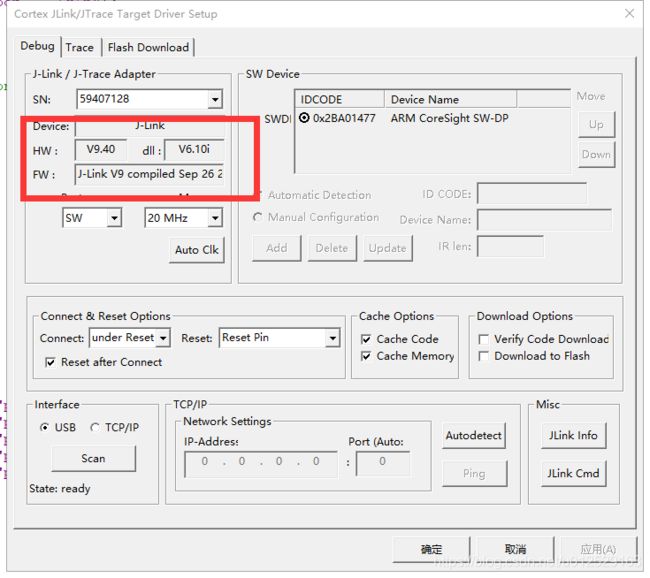Screen dimensions: 650x578
Task: Open the Flash Download tab
Action: (148, 47)
